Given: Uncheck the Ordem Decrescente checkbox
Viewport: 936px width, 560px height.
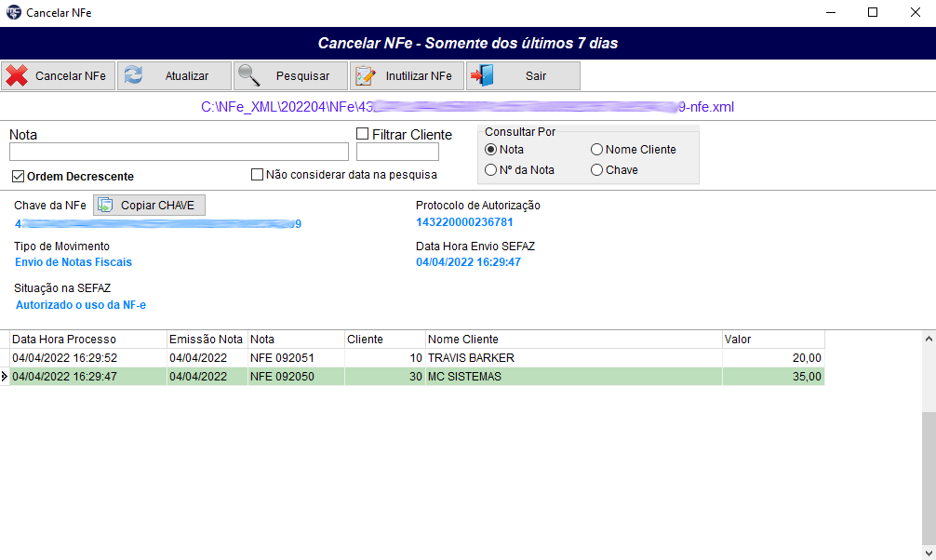Looking at the screenshot, I should click(18, 176).
